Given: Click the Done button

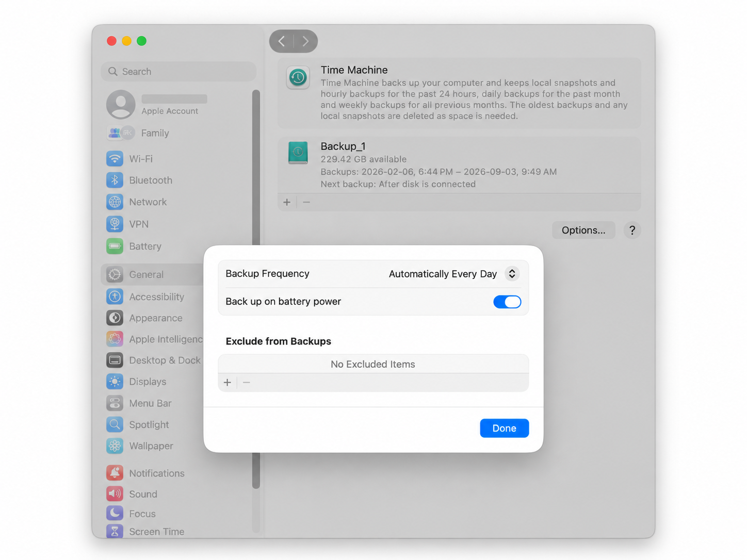Looking at the screenshot, I should pos(504,428).
